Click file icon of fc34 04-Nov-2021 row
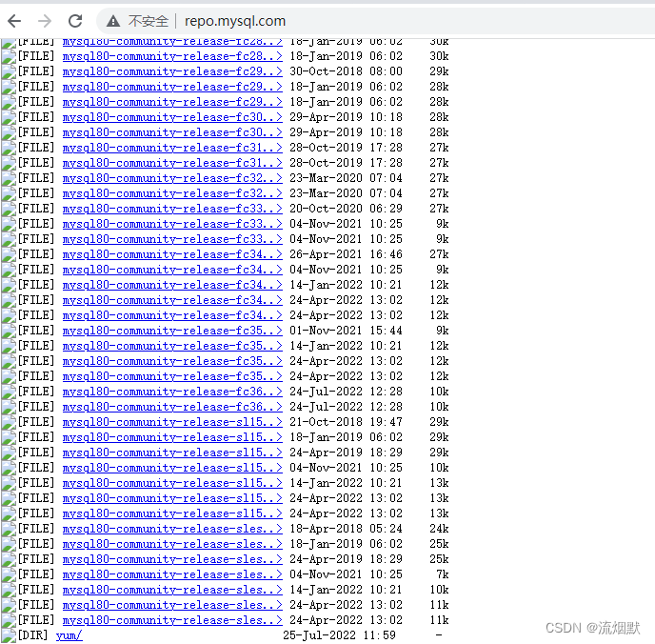 tap(9, 270)
